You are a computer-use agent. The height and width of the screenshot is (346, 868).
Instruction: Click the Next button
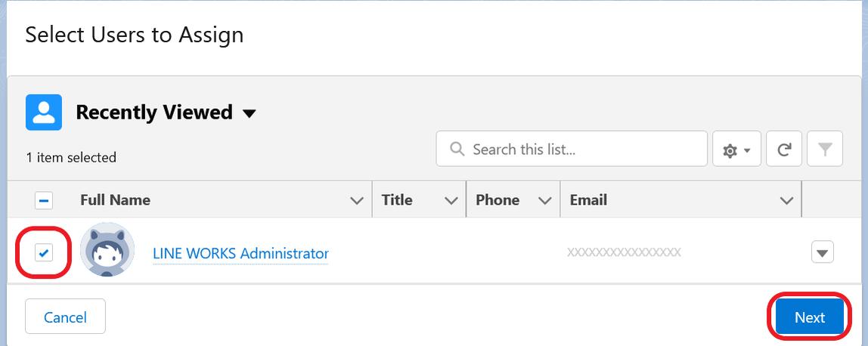pyautogui.click(x=810, y=317)
